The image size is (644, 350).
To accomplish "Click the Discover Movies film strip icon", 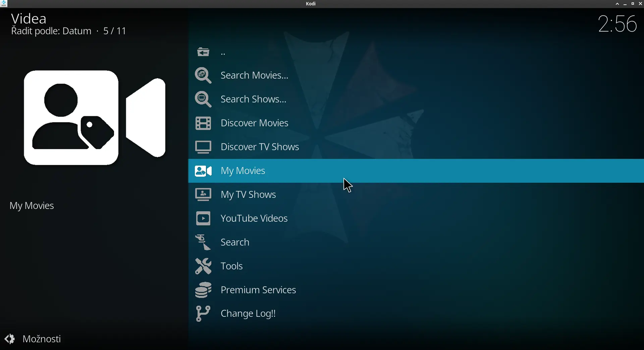I will (x=204, y=124).
